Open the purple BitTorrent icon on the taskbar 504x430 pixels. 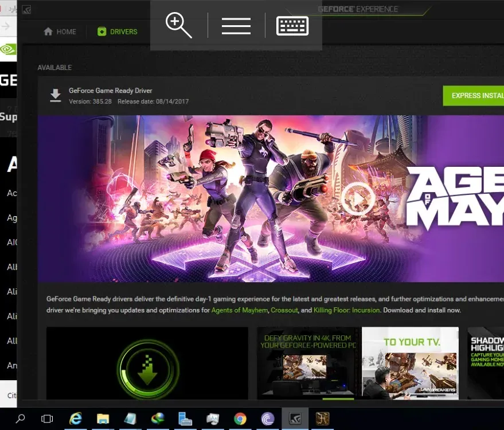[267, 419]
